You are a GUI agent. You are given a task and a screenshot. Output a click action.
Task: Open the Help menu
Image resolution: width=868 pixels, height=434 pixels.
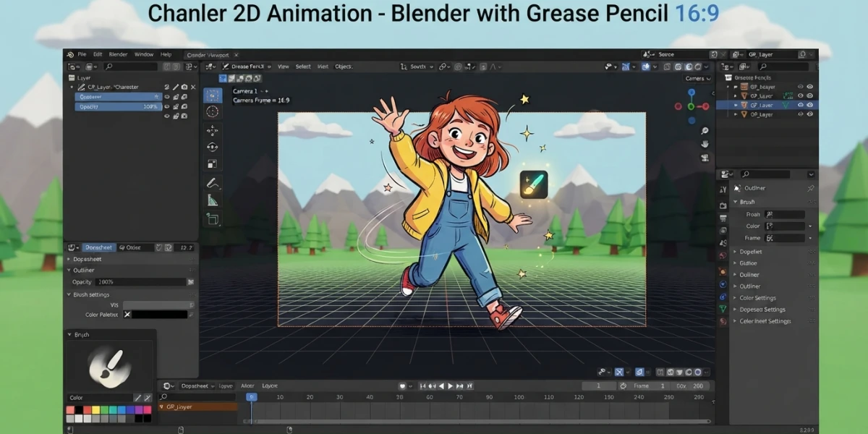coord(166,54)
